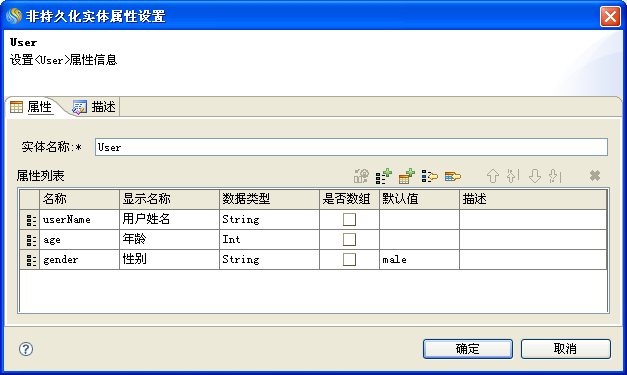Click the gray settings gear toolbar icon
This screenshot has height=375, width=627.
361,176
